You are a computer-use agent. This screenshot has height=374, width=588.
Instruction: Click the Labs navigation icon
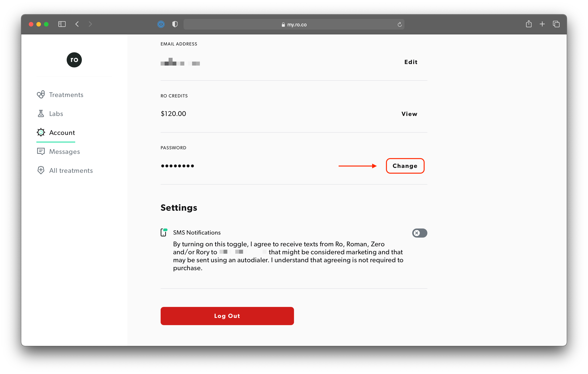41,113
